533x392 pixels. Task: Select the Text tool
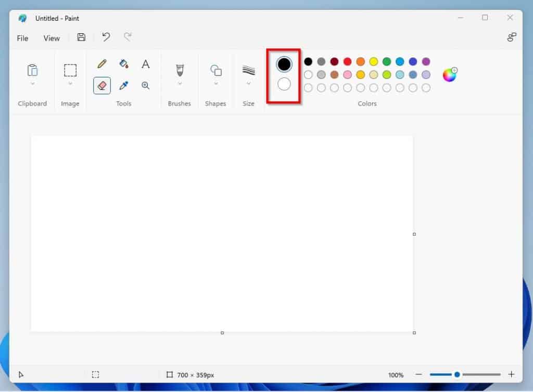point(146,64)
